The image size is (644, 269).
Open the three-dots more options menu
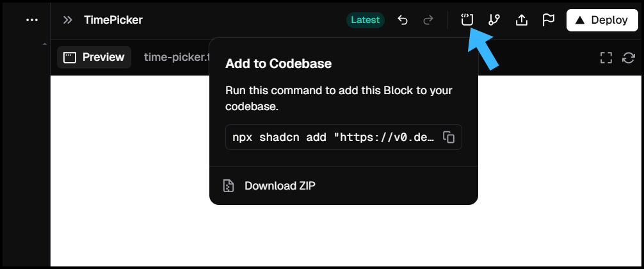pos(32,20)
